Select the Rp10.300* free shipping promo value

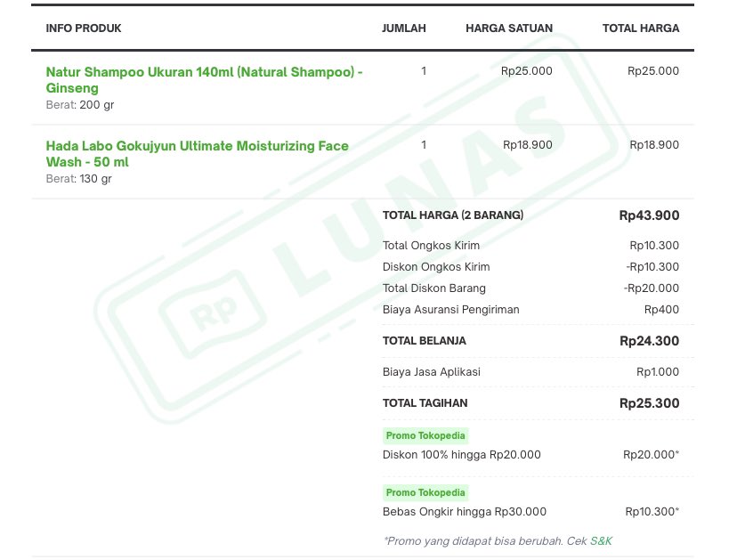click(652, 512)
